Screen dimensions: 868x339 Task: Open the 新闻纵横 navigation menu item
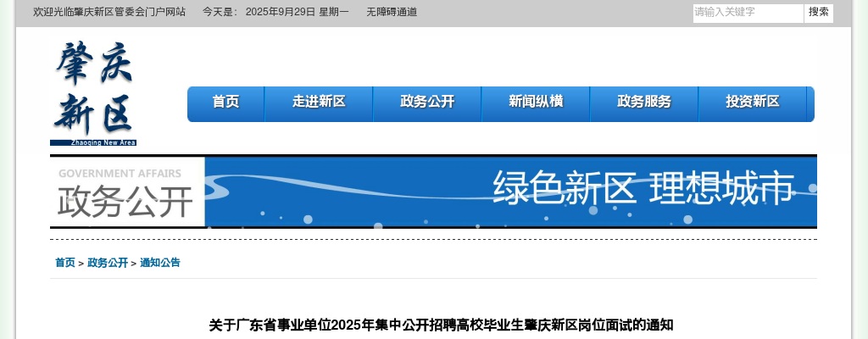tap(536, 103)
